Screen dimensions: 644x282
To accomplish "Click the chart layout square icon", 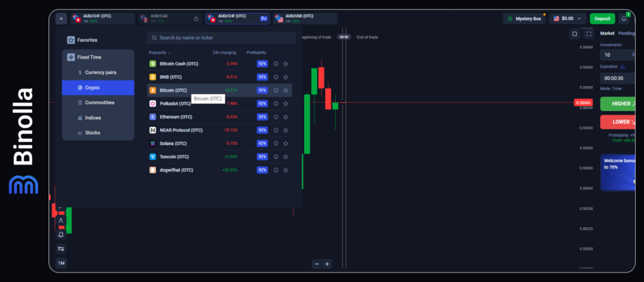I will [x=575, y=34].
